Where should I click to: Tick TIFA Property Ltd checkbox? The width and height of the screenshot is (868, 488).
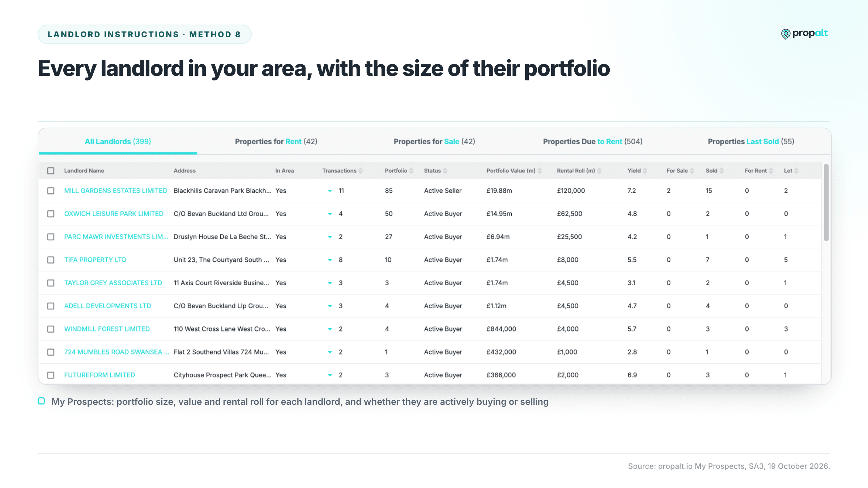point(51,260)
